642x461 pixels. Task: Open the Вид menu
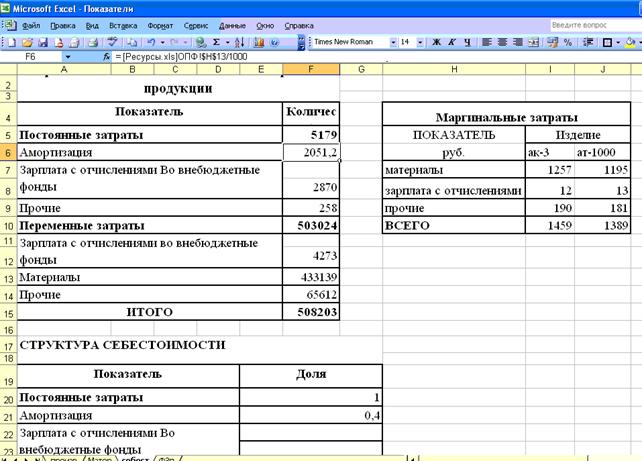[x=92, y=26]
